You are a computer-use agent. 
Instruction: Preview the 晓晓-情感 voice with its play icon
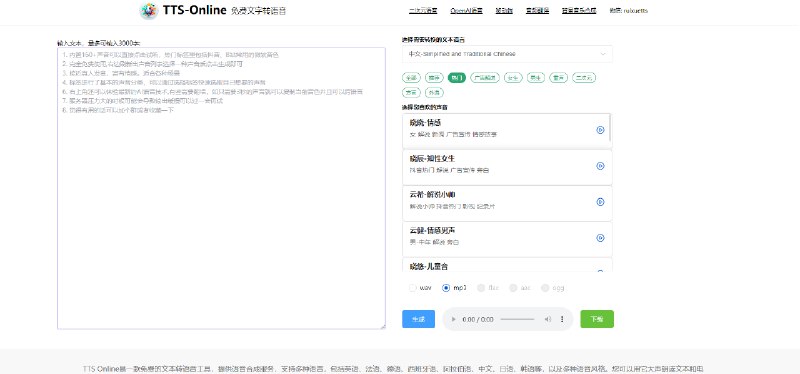pos(601,130)
